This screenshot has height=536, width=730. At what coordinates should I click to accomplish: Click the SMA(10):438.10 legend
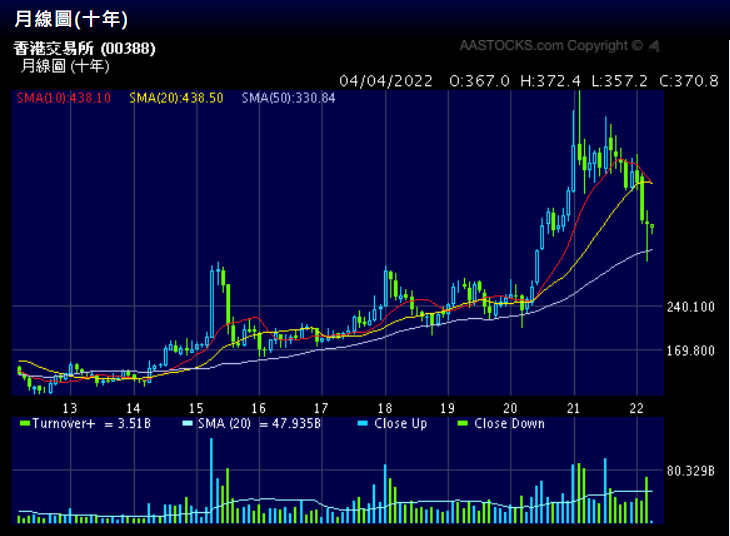pyautogui.click(x=64, y=98)
